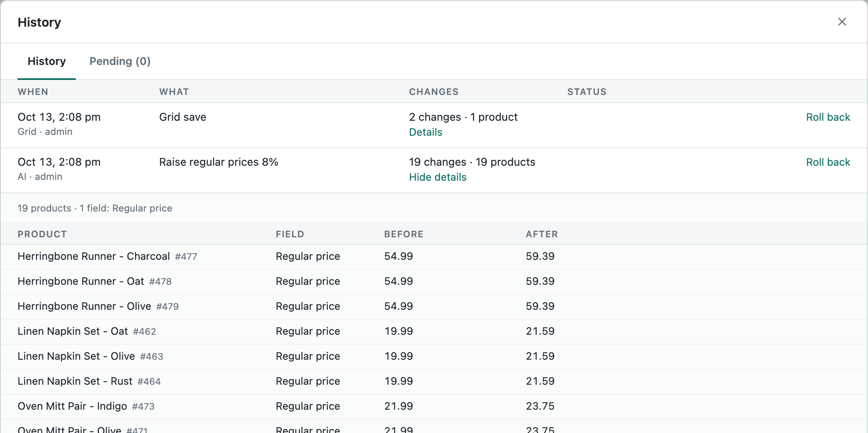Open Details for the Grid save entry

(x=426, y=132)
